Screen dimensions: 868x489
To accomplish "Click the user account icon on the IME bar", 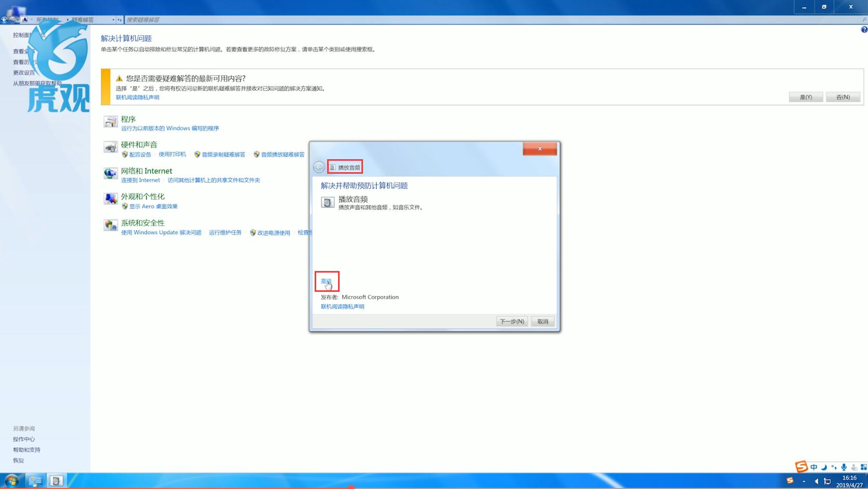I will point(854,467).
